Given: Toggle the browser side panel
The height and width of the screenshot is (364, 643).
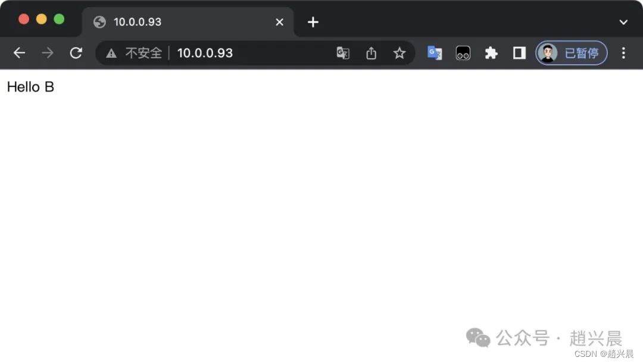Looking at the screenshot, I should pyautogui.click(x=519, y=53).
